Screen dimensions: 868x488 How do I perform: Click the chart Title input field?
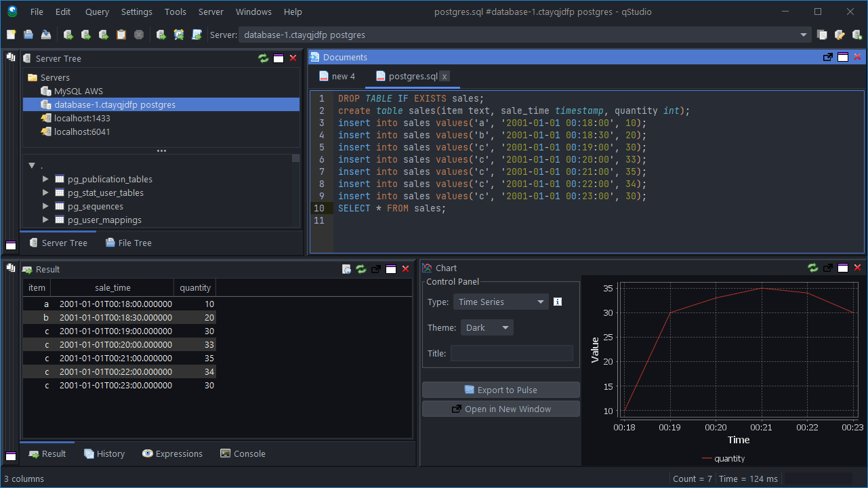coord(512,353)
